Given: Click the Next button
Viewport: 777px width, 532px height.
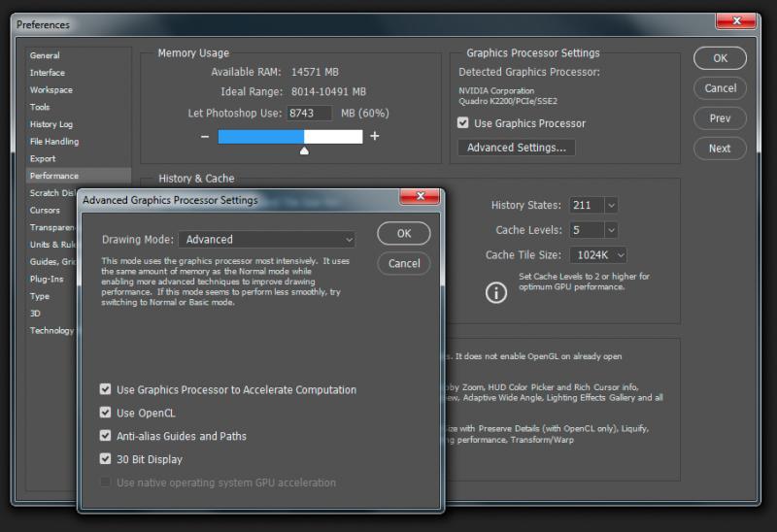Looking at the screenshot, I should point(720,149).
